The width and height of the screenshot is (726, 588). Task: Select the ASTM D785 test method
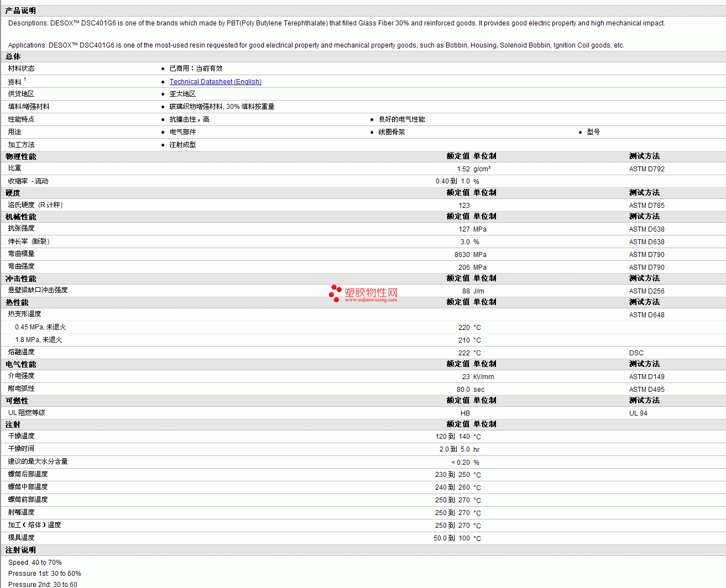tap(647, 206)
